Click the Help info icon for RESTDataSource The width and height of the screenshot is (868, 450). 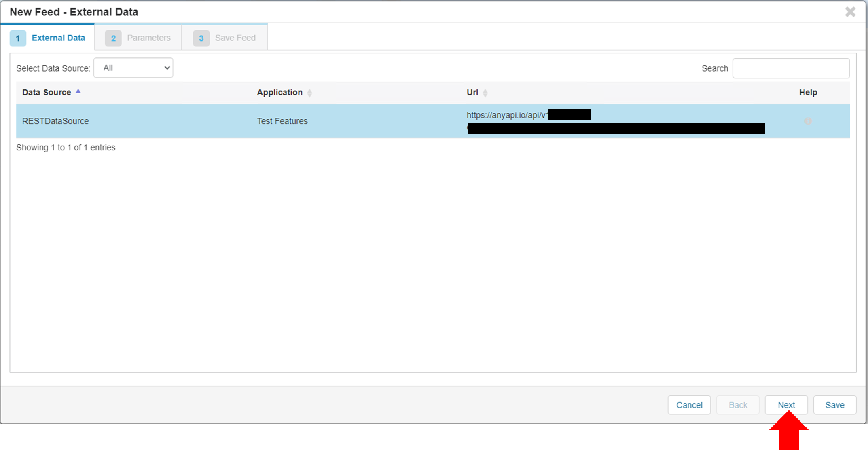click(809, 121)
